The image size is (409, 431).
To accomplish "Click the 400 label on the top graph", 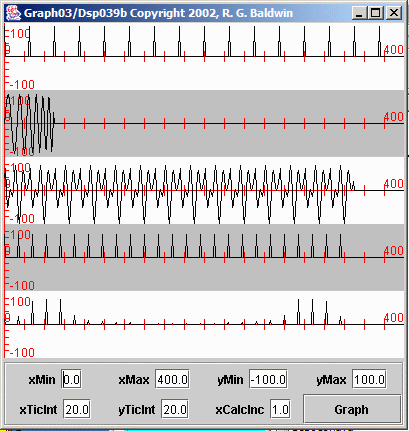I will point(394,50).
